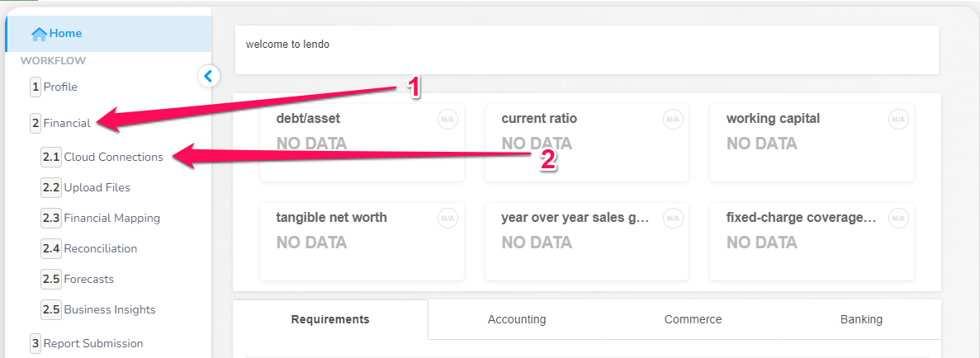980x358 pixels.
Task: Collapse sidebar with the blue chevron button
Action: [209, 76]
